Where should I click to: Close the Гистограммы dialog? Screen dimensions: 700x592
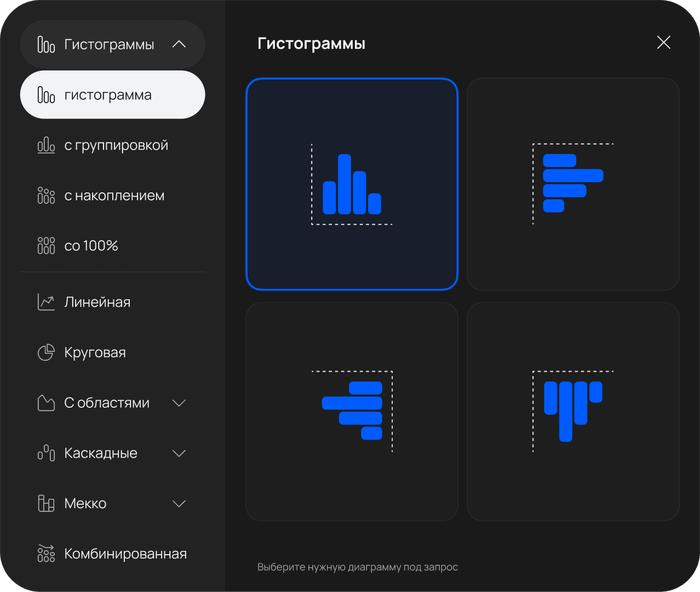[663, 43]
